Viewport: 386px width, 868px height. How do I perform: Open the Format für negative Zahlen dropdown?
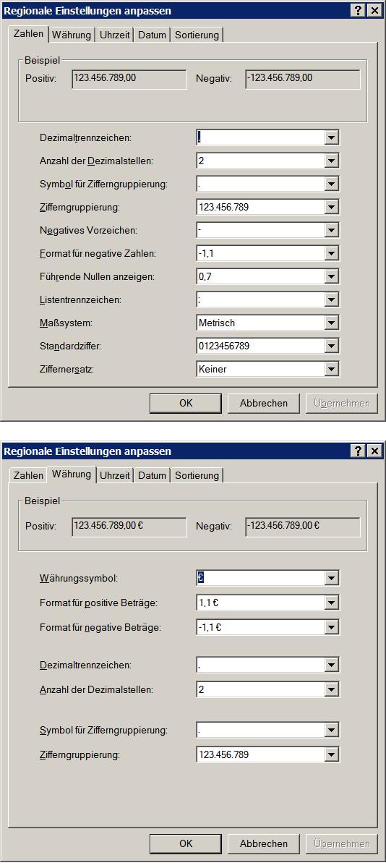(x=331, y=253)
